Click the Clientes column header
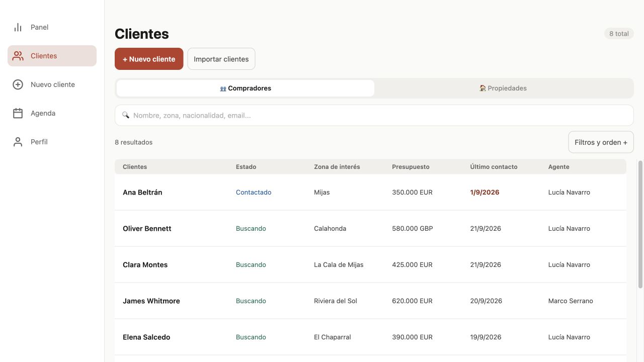The image size is (644, 362). [135, 167]
